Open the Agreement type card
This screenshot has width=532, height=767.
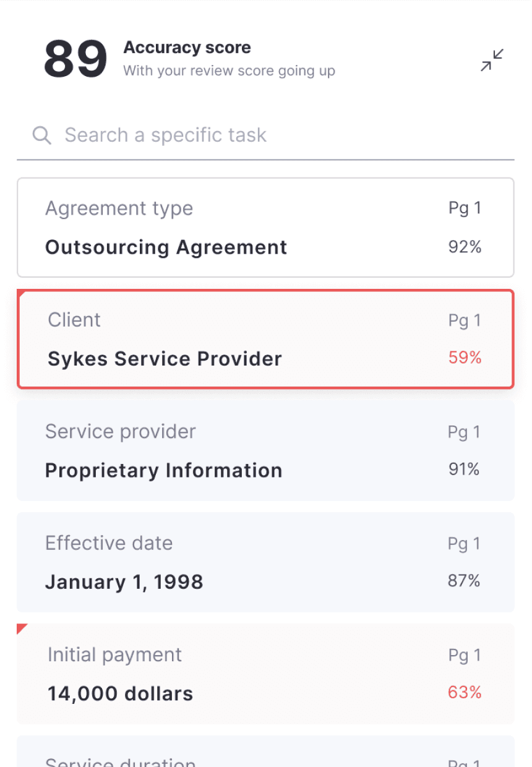click(x=265, y=228)
